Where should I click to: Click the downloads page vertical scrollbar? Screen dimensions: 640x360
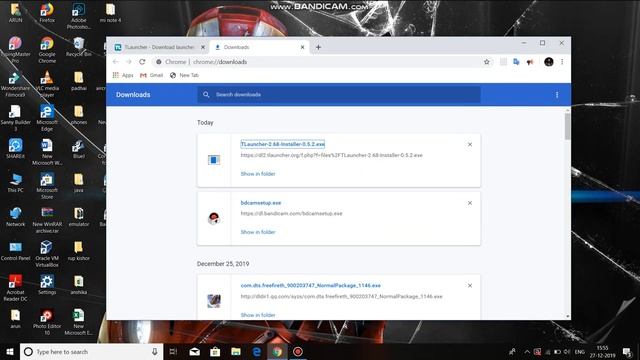[567, 127]
